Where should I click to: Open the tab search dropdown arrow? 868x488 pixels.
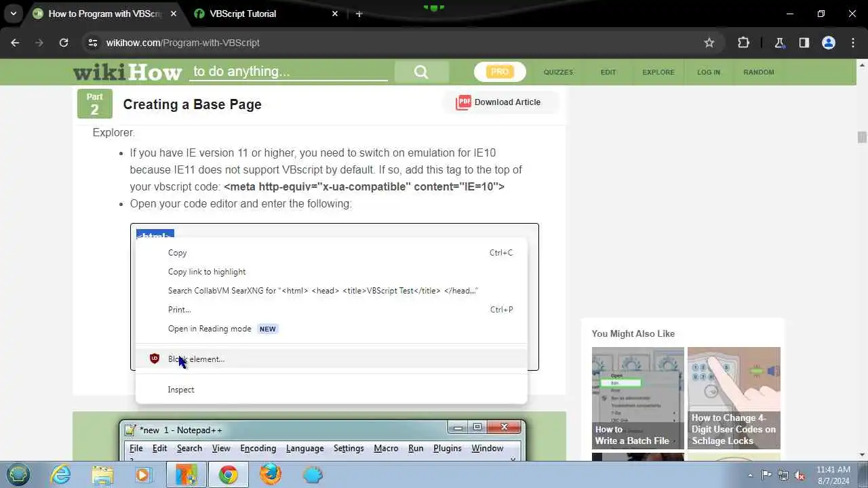pyautogui.click(x=13, y=14)
